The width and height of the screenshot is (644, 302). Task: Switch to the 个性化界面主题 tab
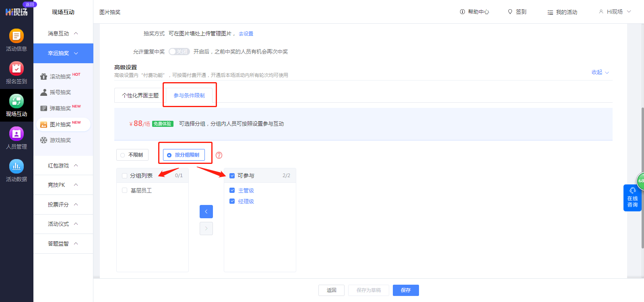coord(140,95)
